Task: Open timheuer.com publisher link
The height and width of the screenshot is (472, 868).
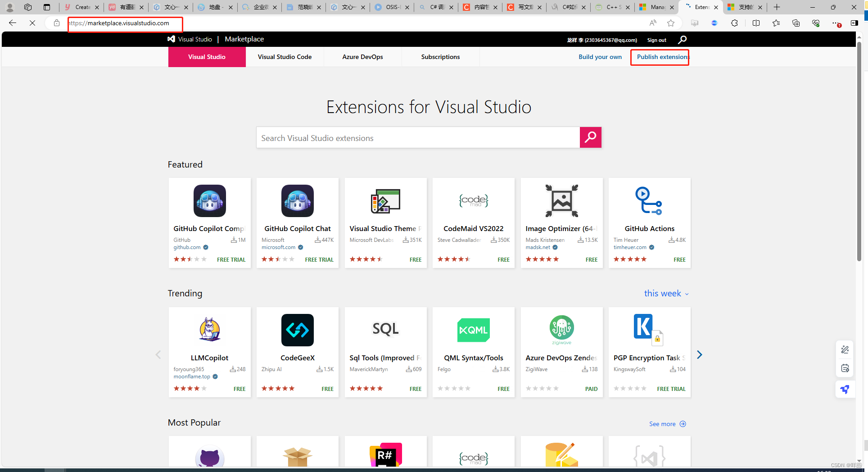Action: click(630, 247)
